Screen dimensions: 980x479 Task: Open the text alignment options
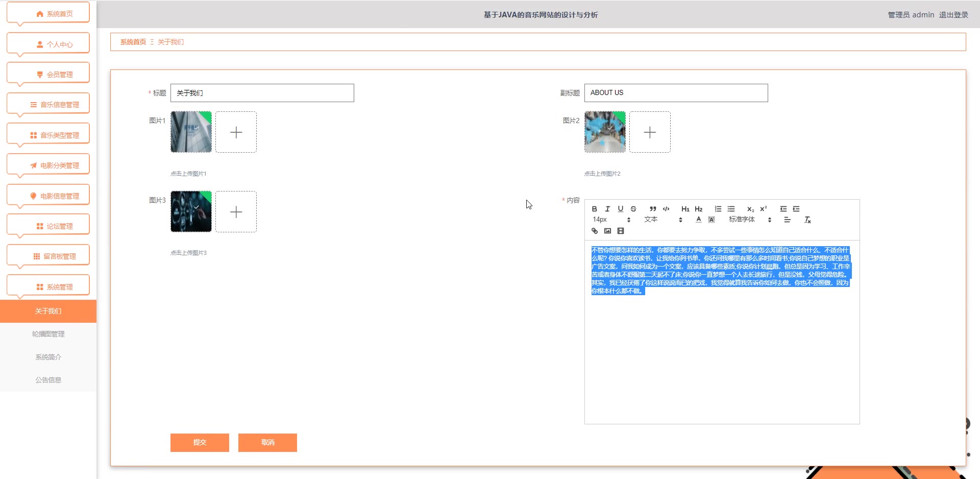click(x=788, y=220)
